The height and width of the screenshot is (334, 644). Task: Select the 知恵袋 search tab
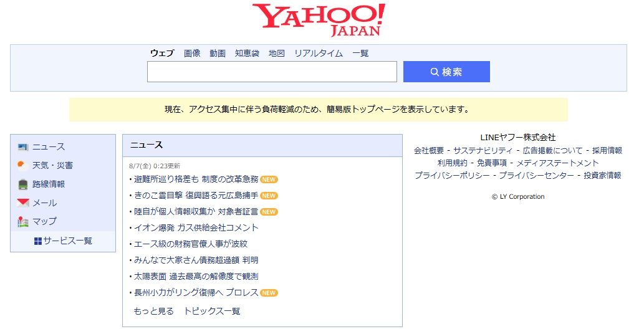coord(248,53)
